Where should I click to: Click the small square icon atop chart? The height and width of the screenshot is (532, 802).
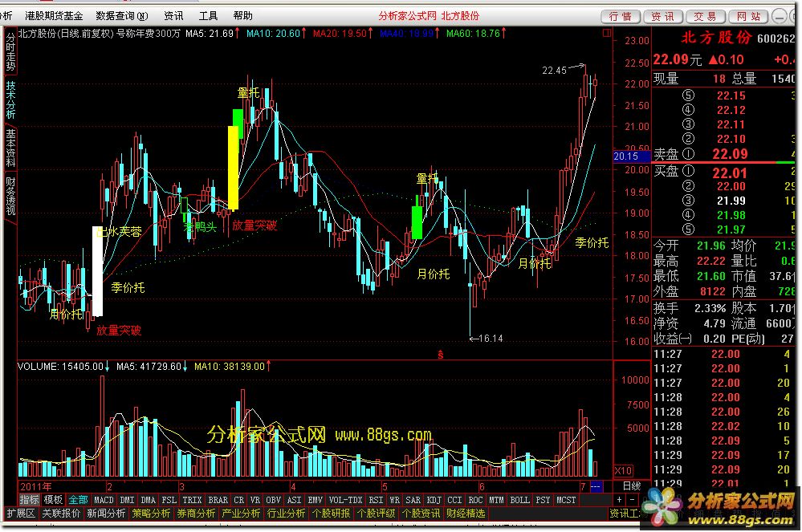point(607,33)
